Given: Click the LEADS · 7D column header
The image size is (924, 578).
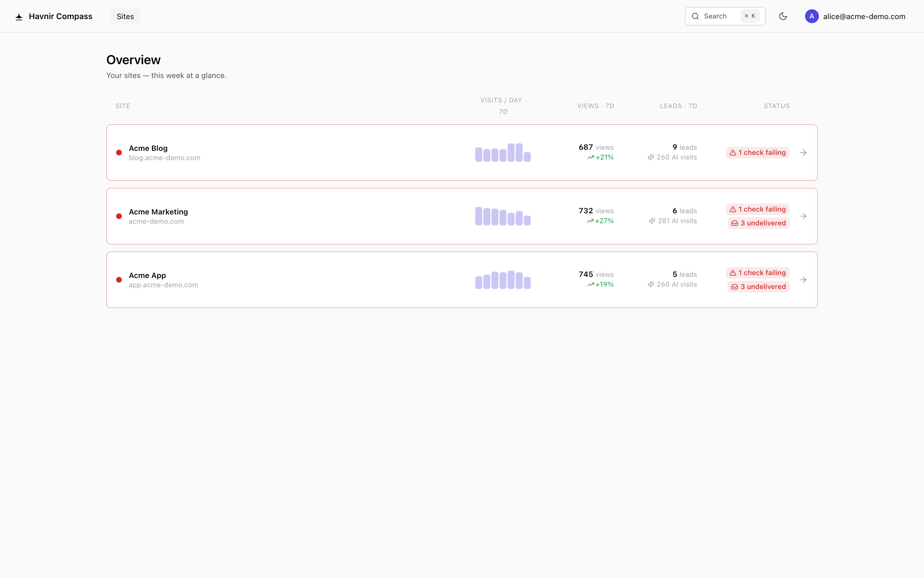Looking at the screenshot, I should (679, 106).
